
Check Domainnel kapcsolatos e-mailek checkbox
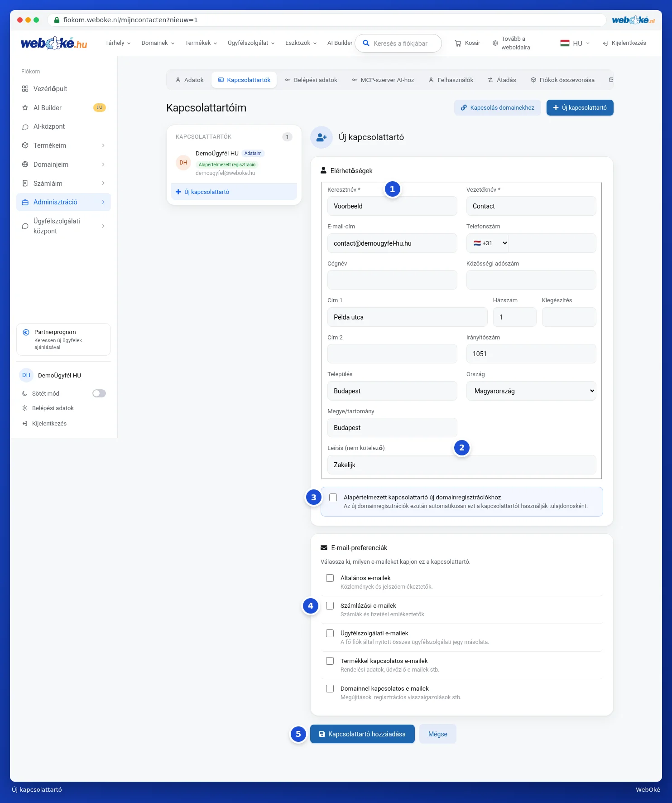330,688
